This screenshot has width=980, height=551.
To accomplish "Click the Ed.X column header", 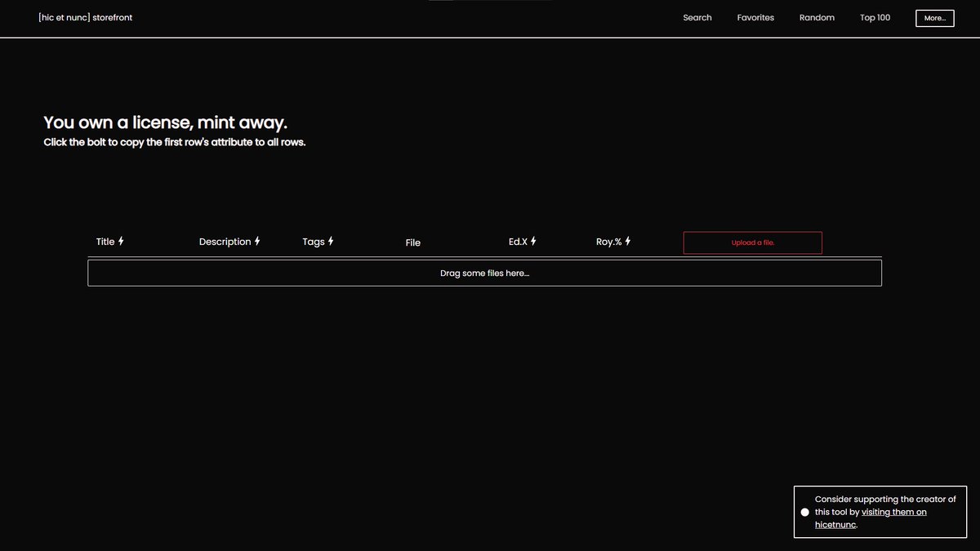I will 518,242.
